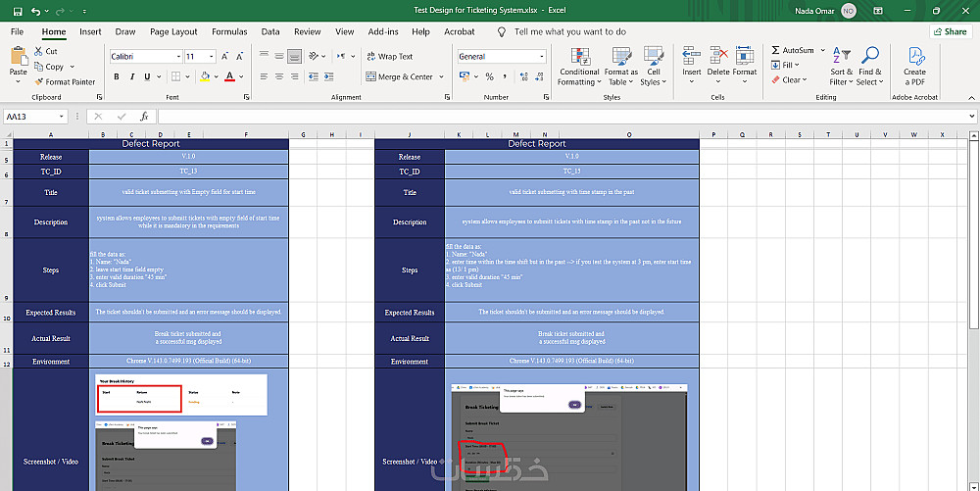Click Nada Omar account name

[x=814, y=11]
